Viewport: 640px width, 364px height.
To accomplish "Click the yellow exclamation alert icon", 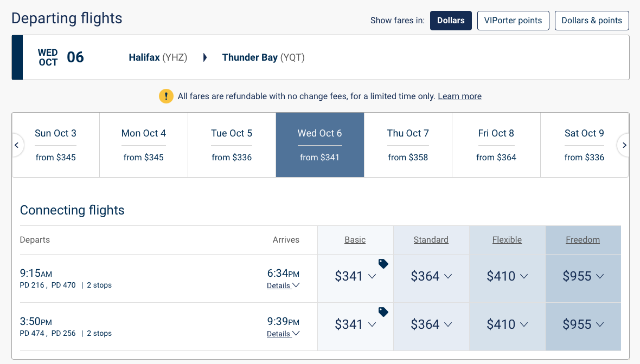I will point(166,96).
